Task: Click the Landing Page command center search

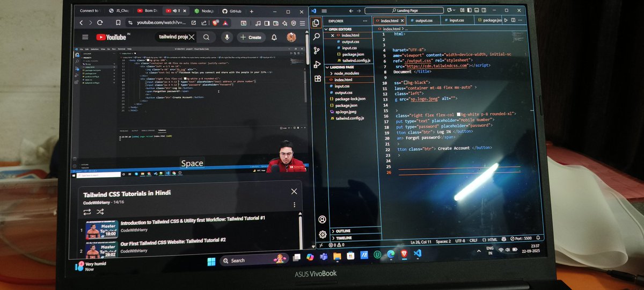Action: (x=404, y=10)
